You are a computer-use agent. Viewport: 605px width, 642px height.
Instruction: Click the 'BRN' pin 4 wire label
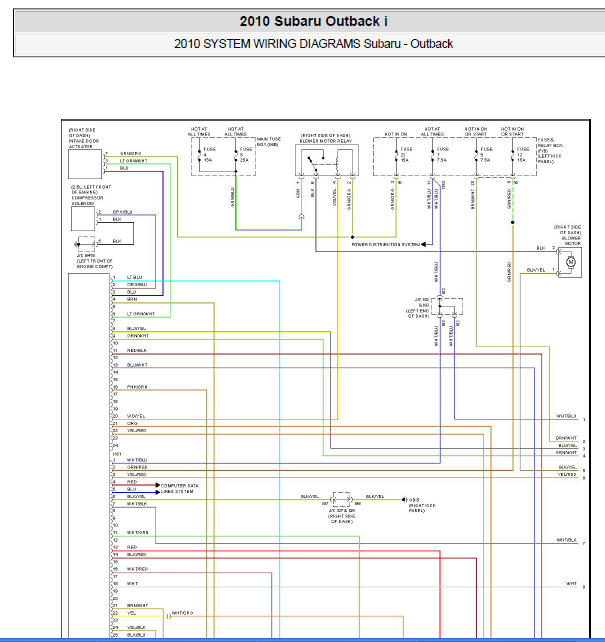(132, 299)
